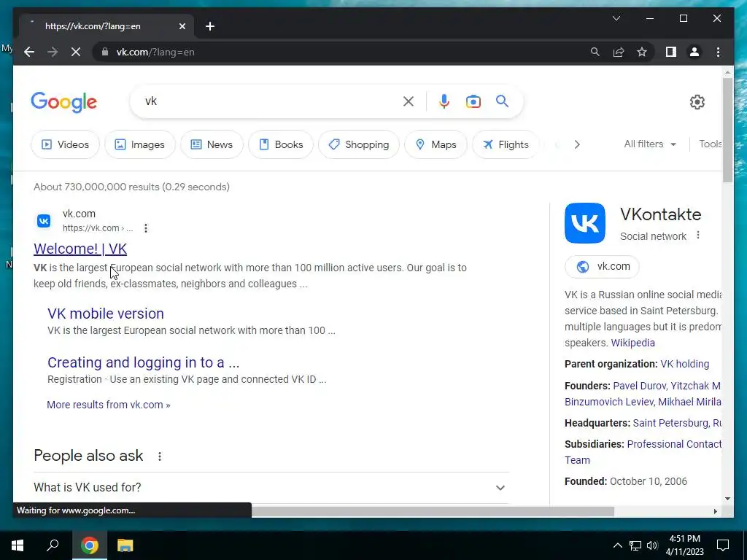Click Chrome icon on taskbar
This screenshot has height=560, width=747.
click(89, 545)
